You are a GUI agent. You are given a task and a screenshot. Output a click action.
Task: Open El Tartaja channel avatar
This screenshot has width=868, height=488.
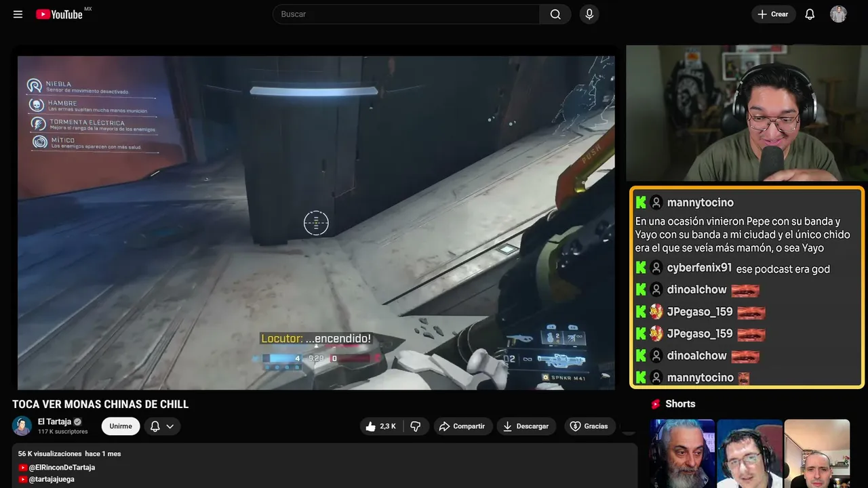(22, 426)
